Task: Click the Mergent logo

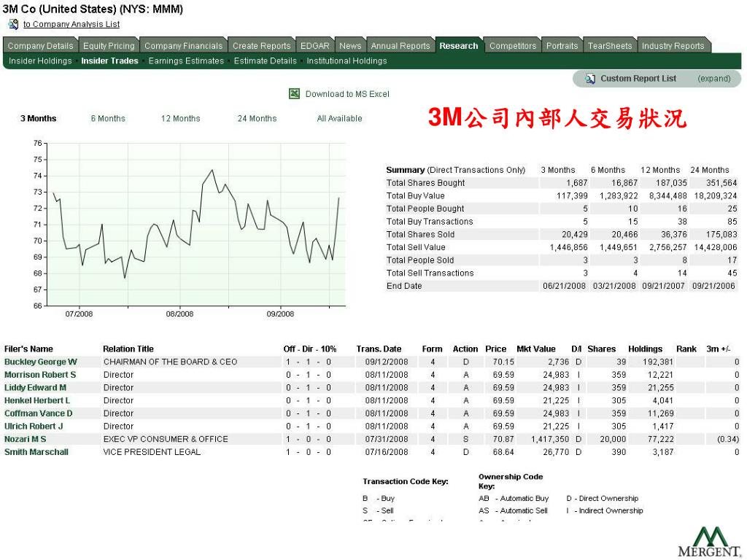Action: pyautogui.click(x=709, y=542)
